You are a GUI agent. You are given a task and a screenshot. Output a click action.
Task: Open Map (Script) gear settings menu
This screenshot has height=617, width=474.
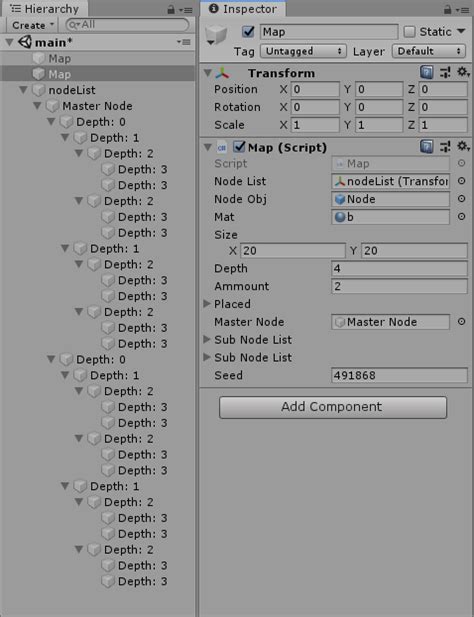tap(463, 146)
